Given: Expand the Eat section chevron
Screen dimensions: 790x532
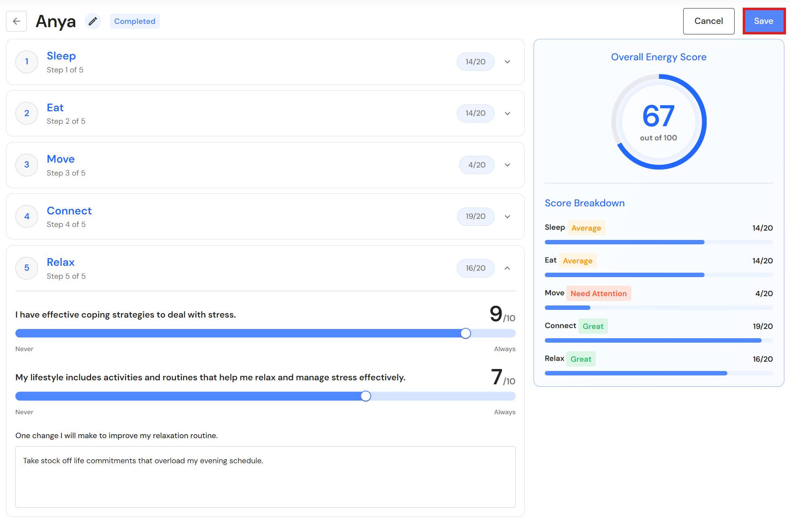Looking at the screenshot, I should (x=507, y=113).
